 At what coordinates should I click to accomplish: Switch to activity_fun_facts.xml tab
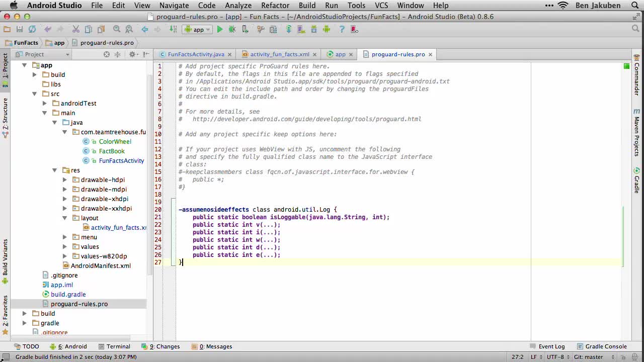pos(280,54)
